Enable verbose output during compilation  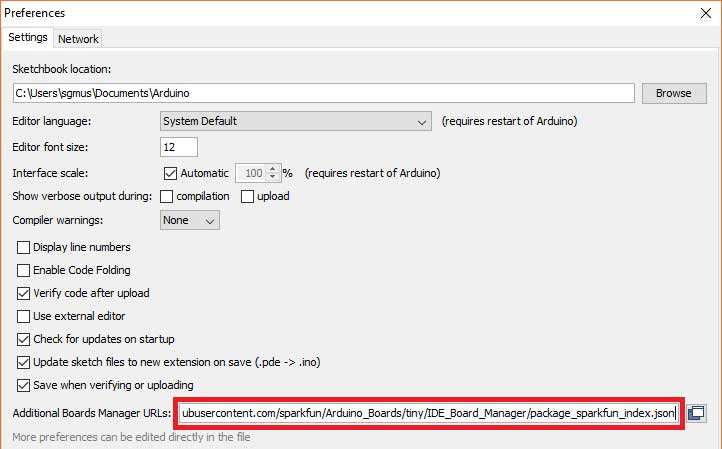click(x=167, y=196)
